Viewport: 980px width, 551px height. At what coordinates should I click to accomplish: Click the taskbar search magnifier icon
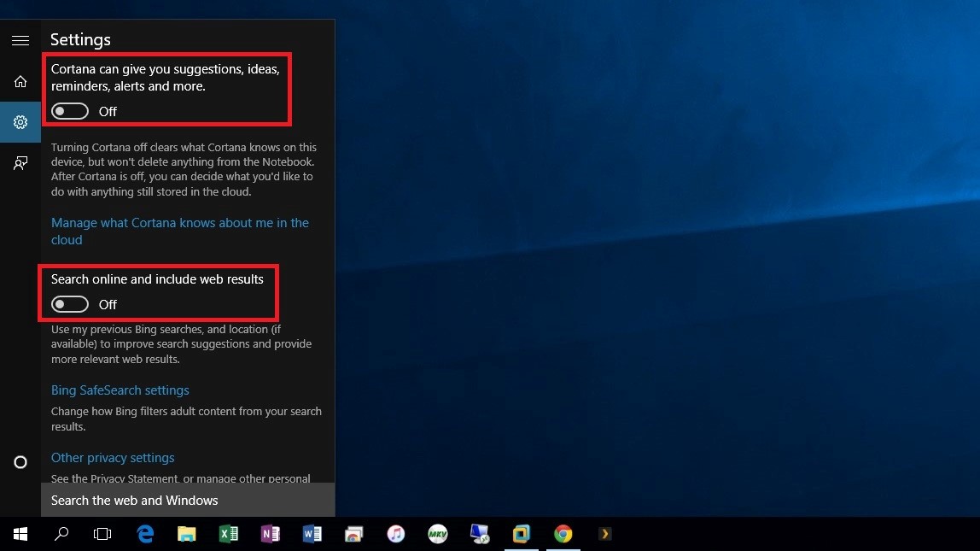[61, 534]
